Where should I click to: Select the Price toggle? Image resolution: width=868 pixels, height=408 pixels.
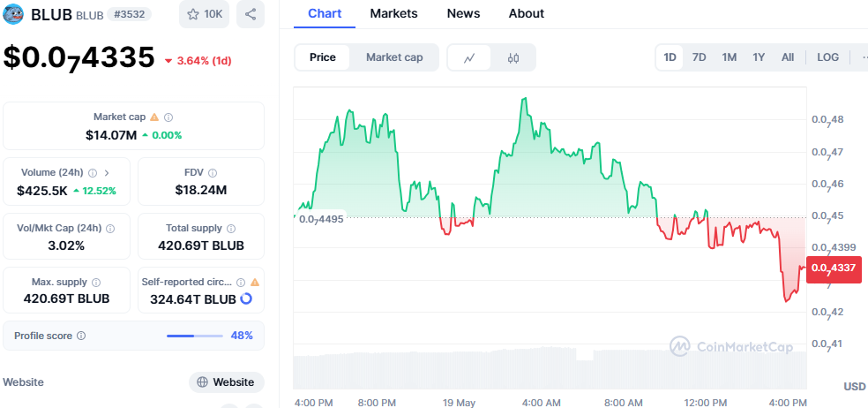tap(323, 57)
